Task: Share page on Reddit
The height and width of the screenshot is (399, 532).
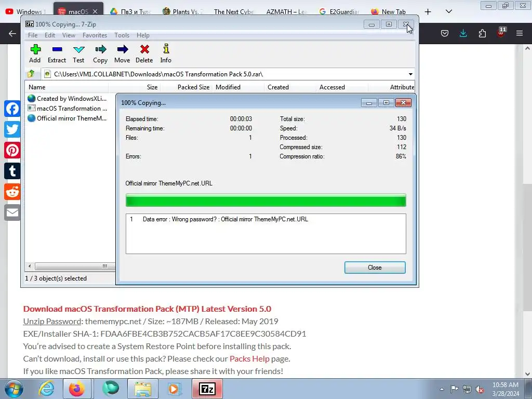Action: [x=12, y=192]
